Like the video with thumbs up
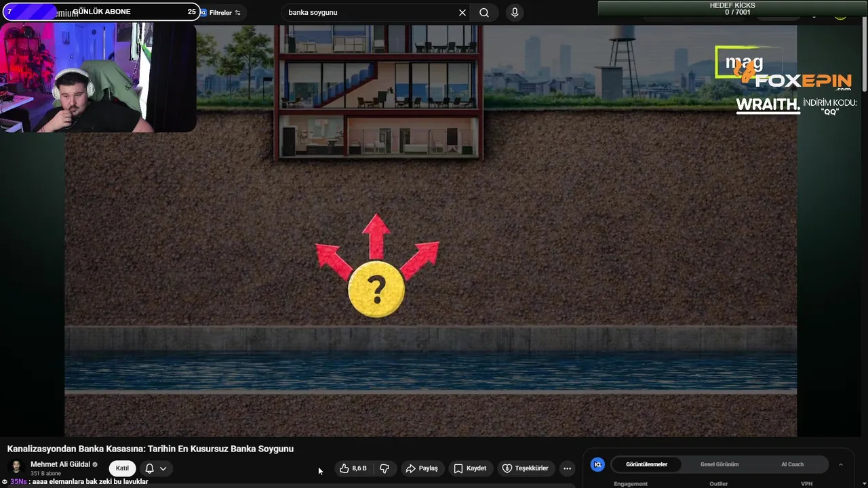 point(353,468)
